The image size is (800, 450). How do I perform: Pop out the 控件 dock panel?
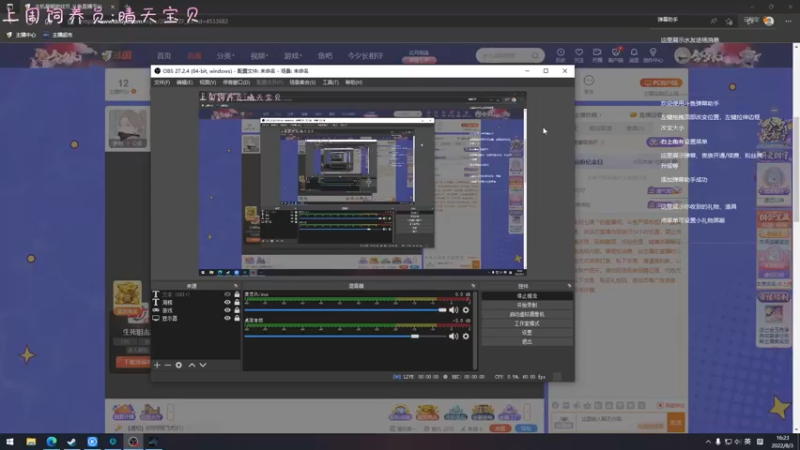(569, 286)
